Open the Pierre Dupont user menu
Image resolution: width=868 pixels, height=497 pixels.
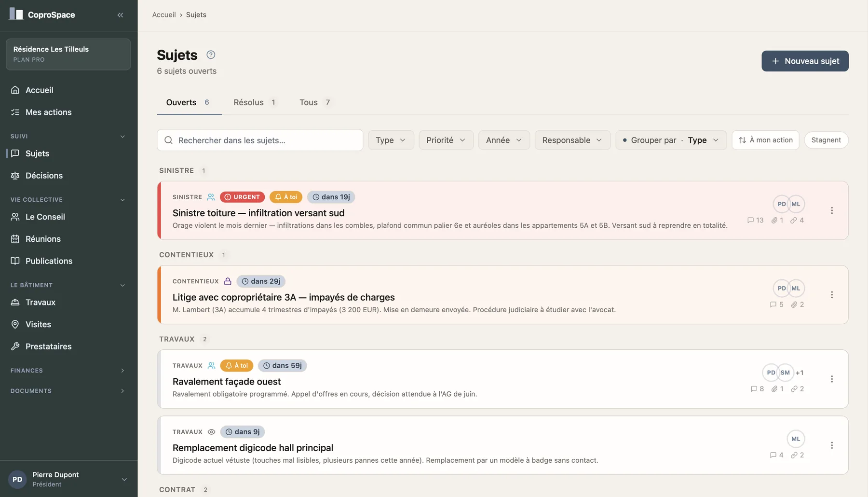click(x=68, y=479)
